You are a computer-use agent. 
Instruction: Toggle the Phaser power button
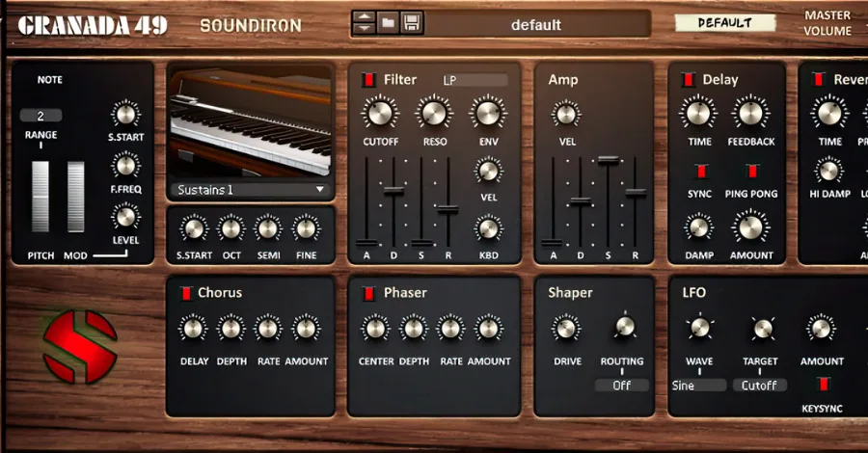(368, 293)
